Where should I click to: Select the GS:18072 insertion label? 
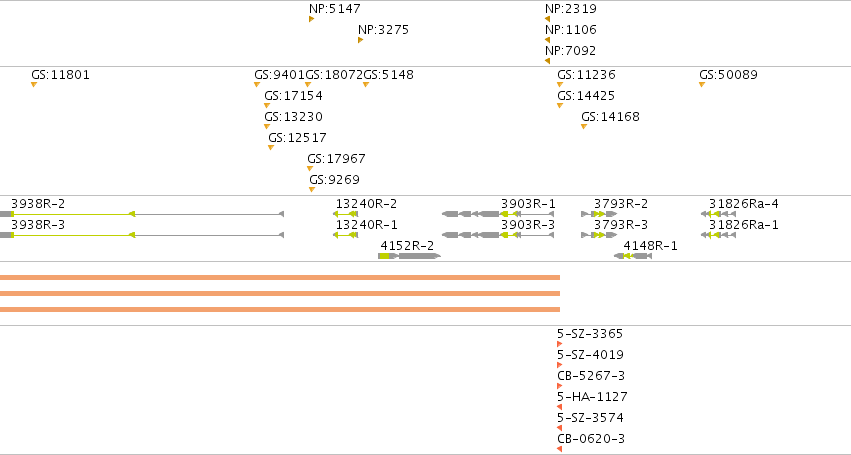click(334, 75)
